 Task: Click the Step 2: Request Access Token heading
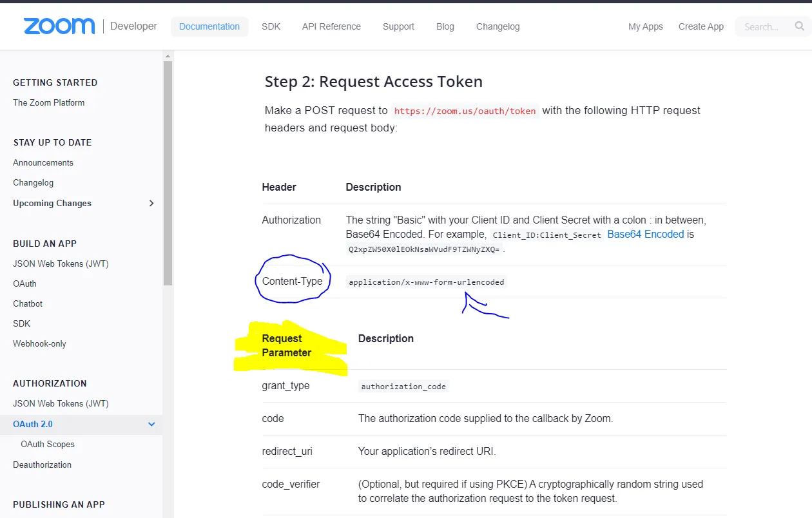[x=374, y=82]
